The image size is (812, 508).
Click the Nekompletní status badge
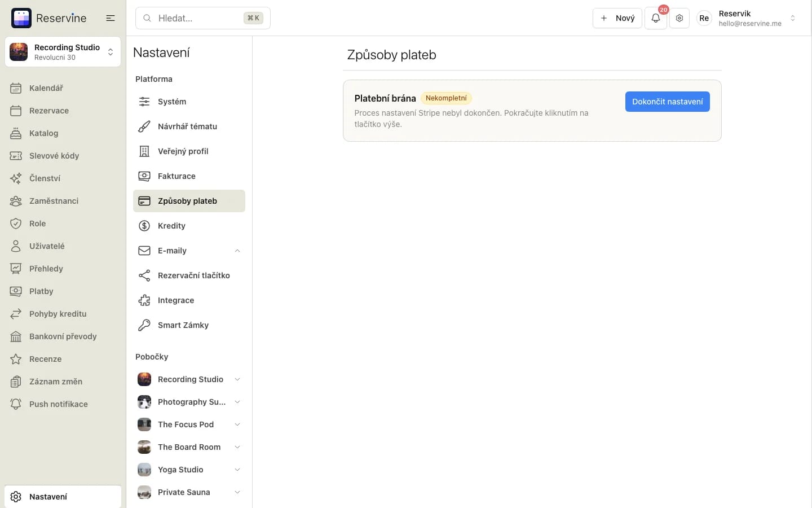[446, 98]
